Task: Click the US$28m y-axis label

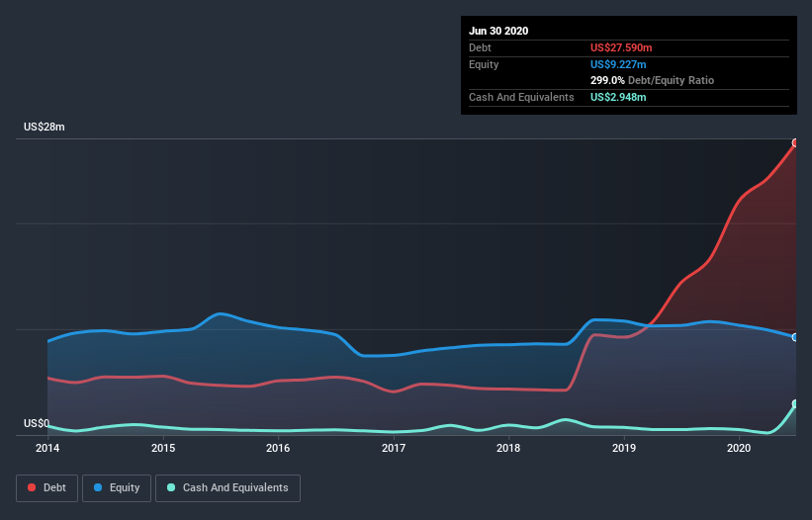Action: tap(45, 127)
